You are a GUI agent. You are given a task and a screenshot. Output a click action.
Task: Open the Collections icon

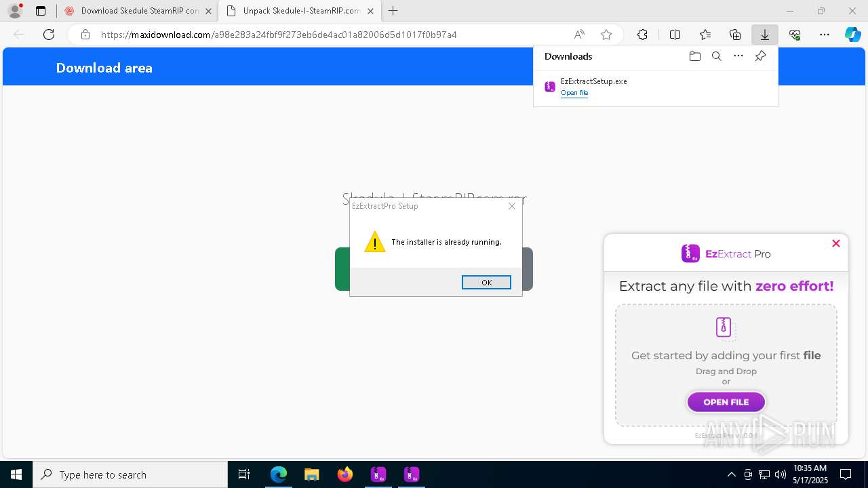(735, 35)
